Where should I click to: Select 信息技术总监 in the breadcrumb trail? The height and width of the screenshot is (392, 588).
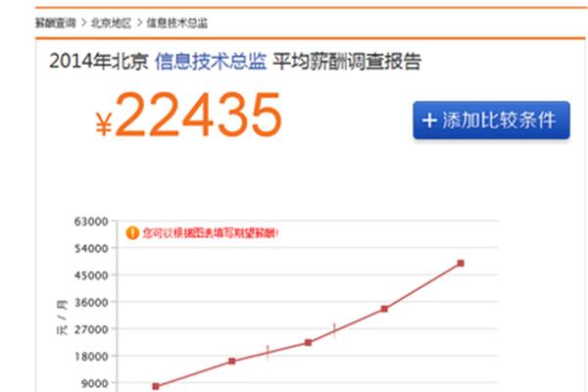(177, 23)
